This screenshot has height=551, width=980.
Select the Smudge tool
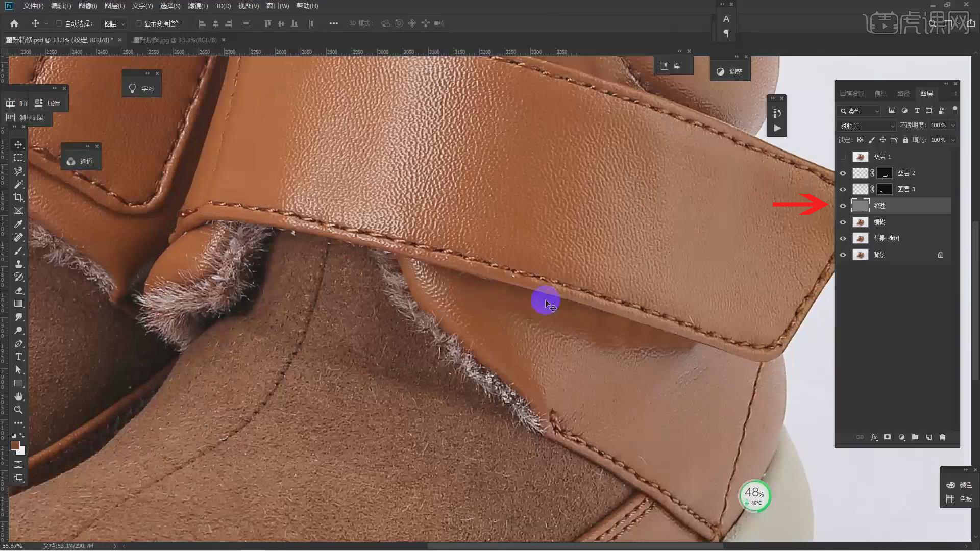click(x=18, y=317)
